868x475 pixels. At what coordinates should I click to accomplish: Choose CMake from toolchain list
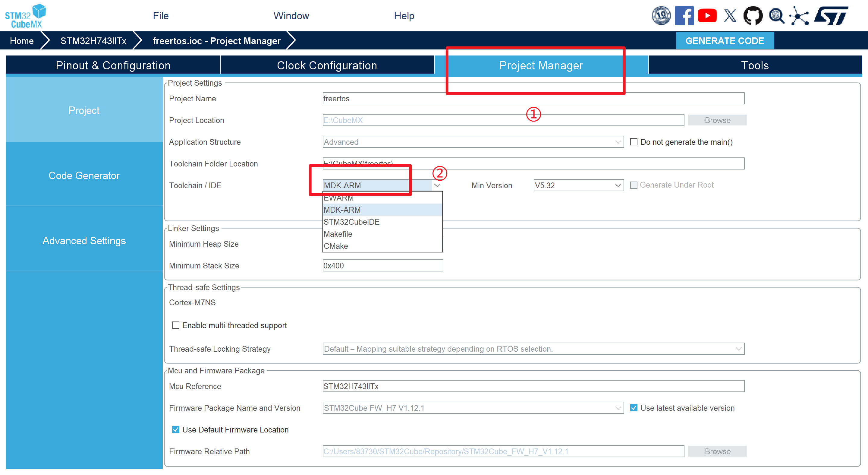tap(382, 246)
